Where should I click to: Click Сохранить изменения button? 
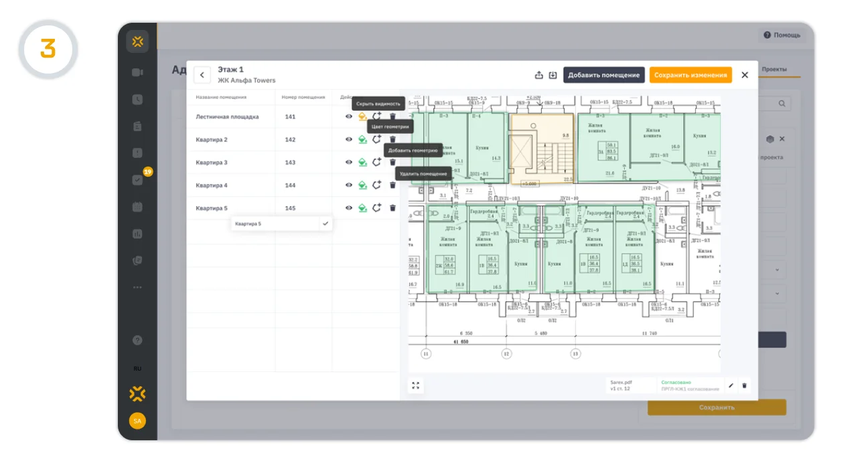[691, 75]
